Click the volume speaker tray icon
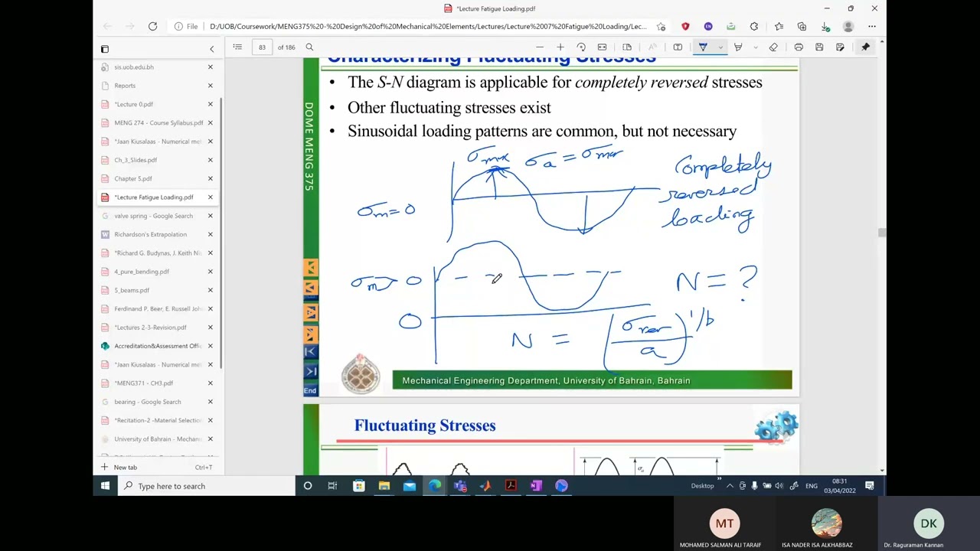The height and width of the screenshot is (551, 980). 779,486
